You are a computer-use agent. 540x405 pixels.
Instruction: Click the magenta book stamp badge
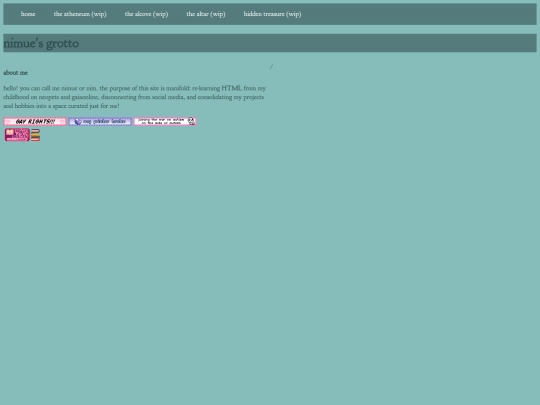tap(17, 135)
